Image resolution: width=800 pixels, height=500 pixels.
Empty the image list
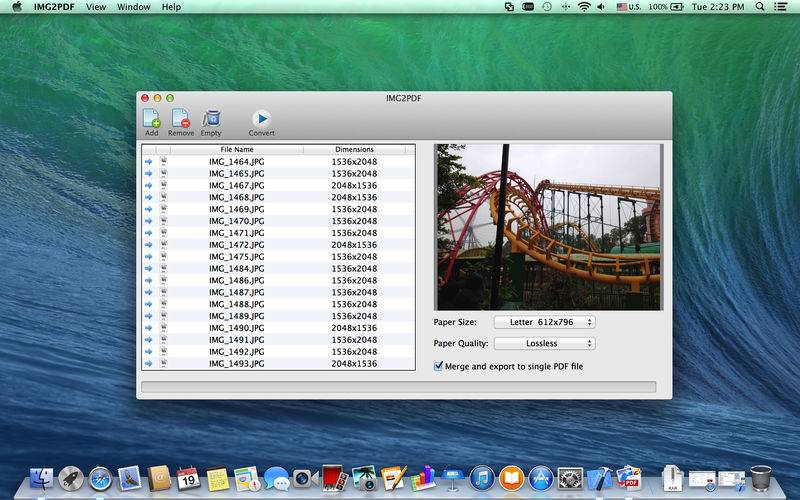pos(211,120)
